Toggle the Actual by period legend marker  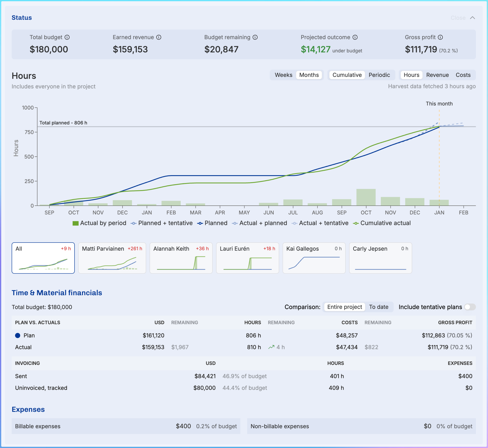tap(75, 223)
